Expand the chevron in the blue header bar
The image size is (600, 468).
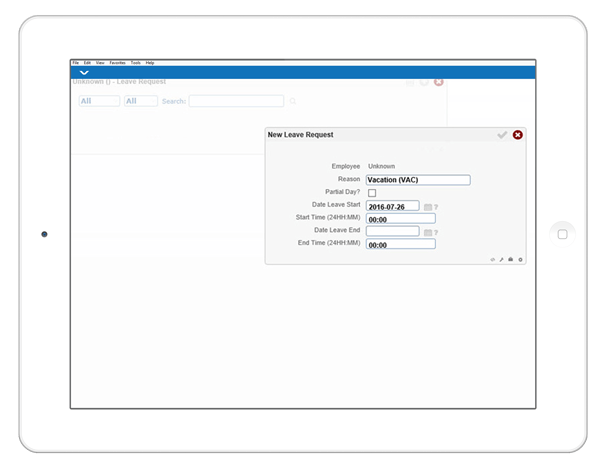[84, 72]
